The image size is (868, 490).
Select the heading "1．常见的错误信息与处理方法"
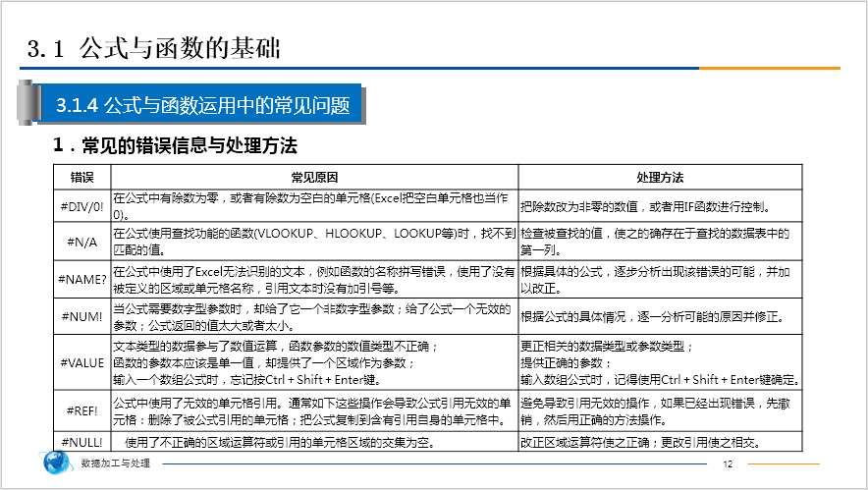[175, 145]
